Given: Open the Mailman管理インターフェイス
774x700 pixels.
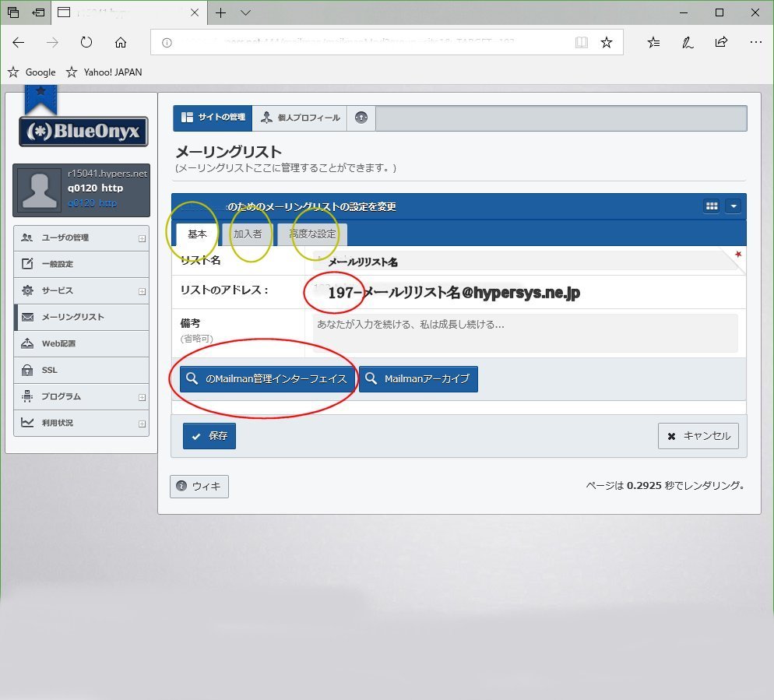Looking at the screenshot, I should (x=267, y=378).
